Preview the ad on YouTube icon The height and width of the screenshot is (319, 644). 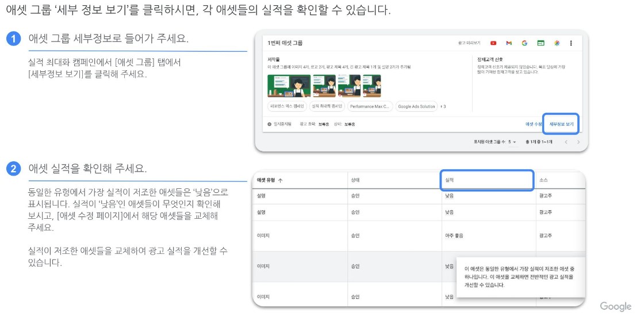(493, 43)
